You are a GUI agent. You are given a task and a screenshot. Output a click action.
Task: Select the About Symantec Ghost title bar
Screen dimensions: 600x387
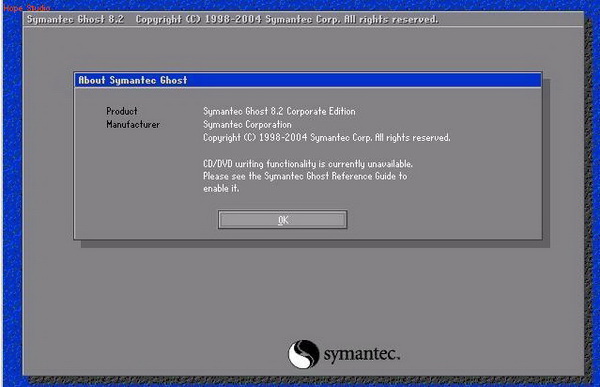pos(308,80)
